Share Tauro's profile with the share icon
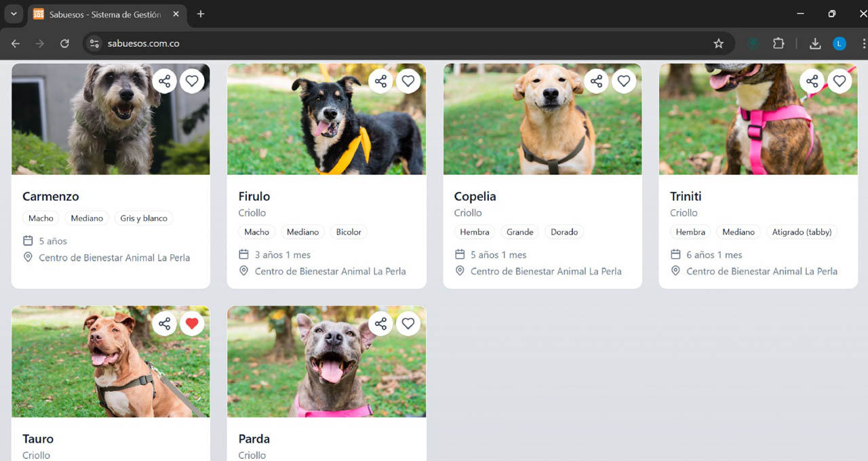 (164, 324)
